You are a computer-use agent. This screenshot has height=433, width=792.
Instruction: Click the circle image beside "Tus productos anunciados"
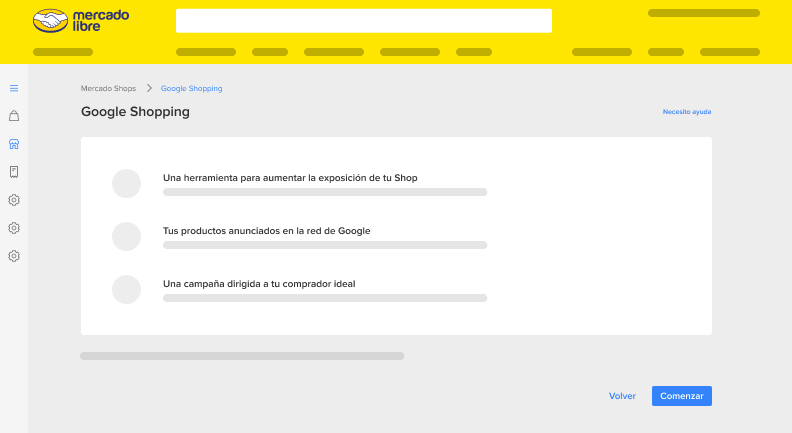(126, 236)
